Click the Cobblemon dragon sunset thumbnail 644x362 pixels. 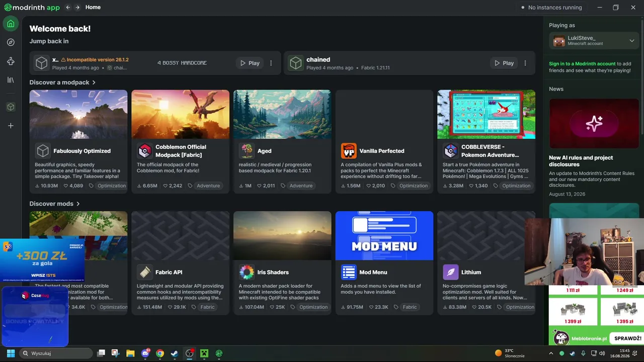[x=180, y=114]
